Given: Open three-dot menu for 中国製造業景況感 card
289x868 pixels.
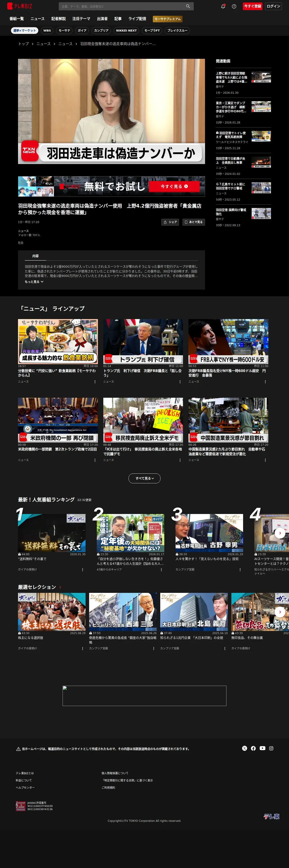Looking at the screenshot, I should point(265,460).
